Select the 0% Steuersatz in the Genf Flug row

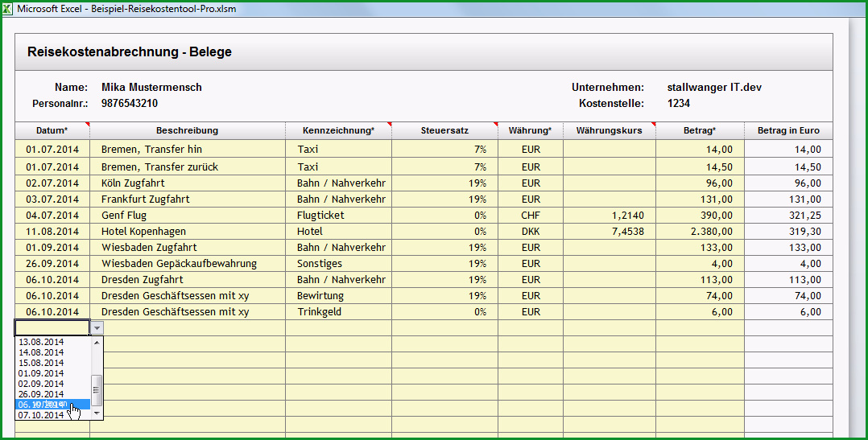pos(444,215)
